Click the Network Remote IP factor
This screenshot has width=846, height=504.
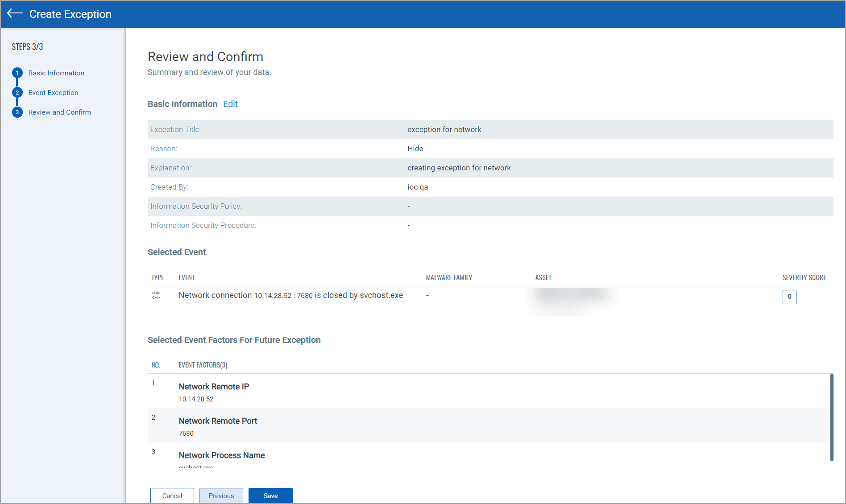point(214,387)
